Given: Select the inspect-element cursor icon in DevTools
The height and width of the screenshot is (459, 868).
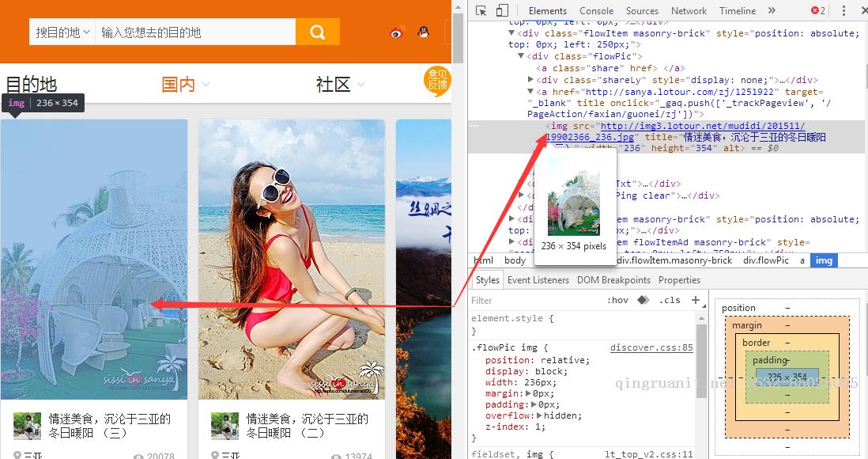Looking at the screenshot, I should point(481,10).
